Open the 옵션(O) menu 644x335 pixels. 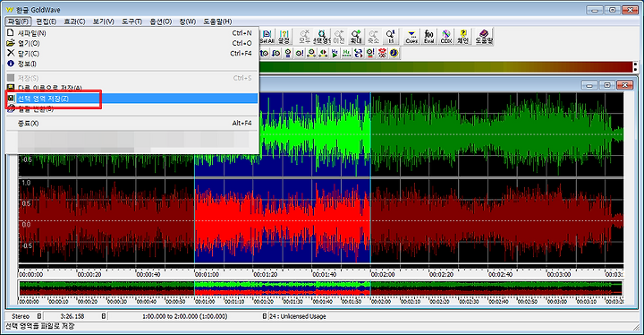click(x=161, y=21)
